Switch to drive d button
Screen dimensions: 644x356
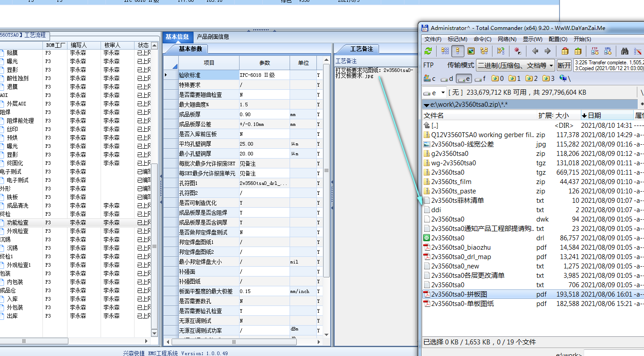pyautogui.click(x=447, y=79)
